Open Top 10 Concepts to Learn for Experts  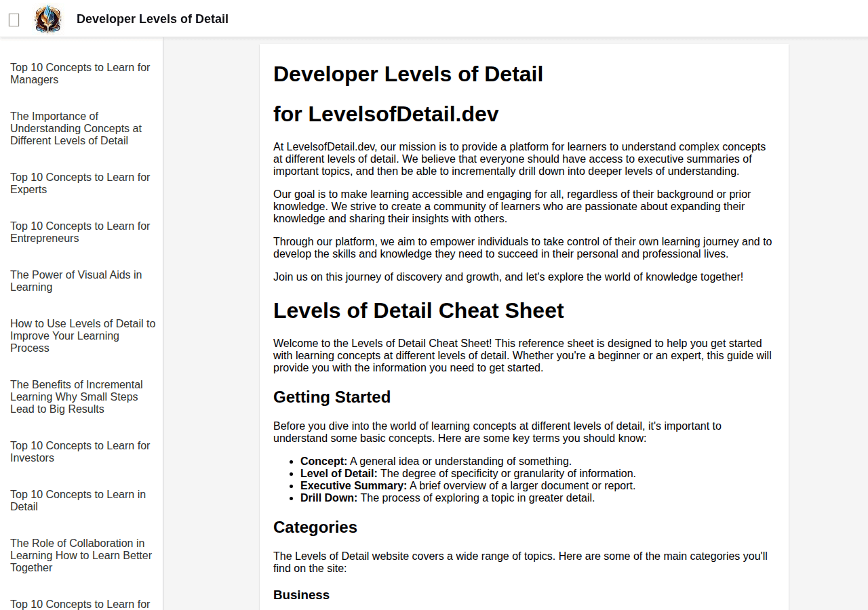(x=80, y=184)
